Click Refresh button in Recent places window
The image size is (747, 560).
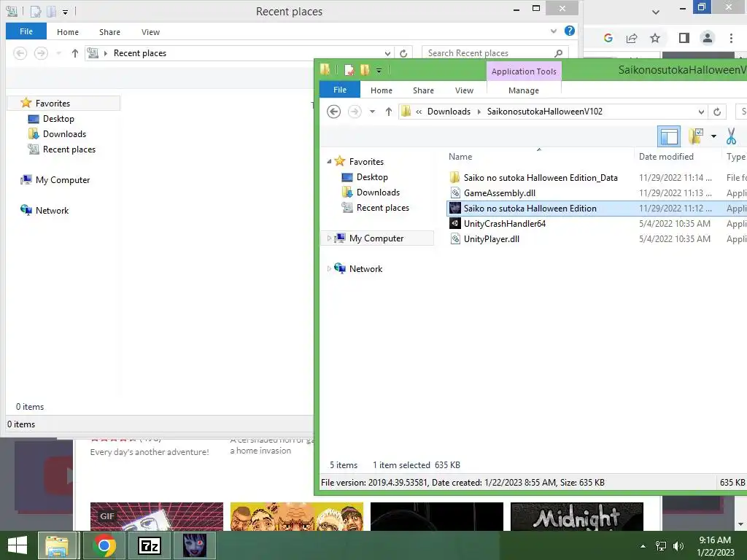point(403,53)
